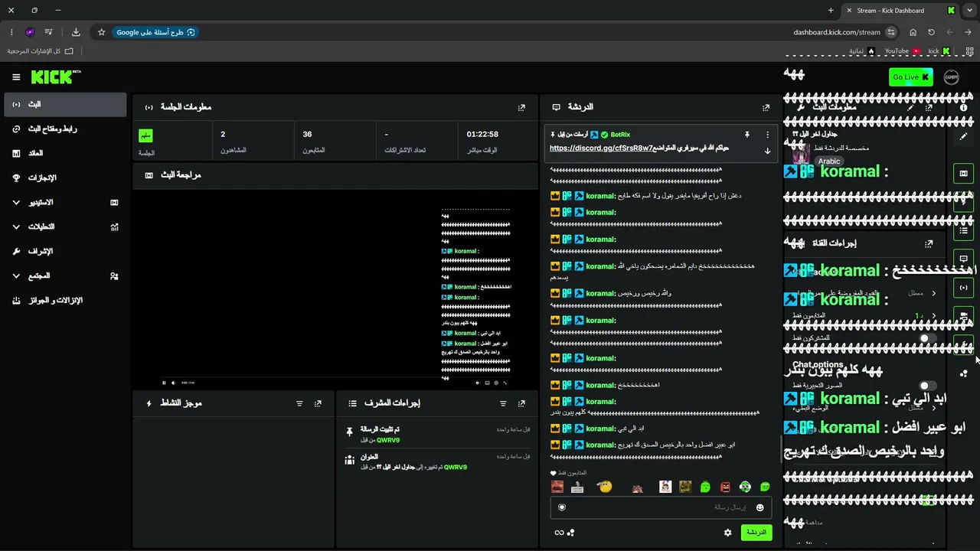The width and height of the screenshot is (980, 551).
Task: Open الإنزالات والجوائز drops and rewards page
Action: (x=65, y=300)
